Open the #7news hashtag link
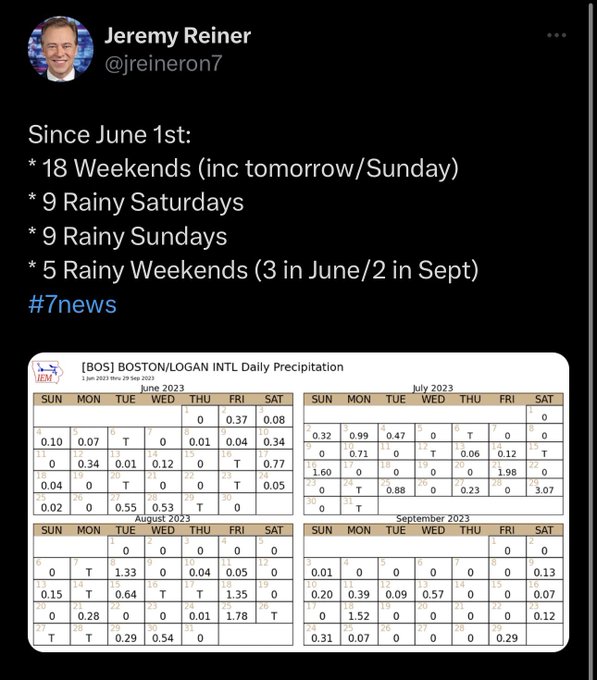This screenshot has height=680, width=597. 72,304
